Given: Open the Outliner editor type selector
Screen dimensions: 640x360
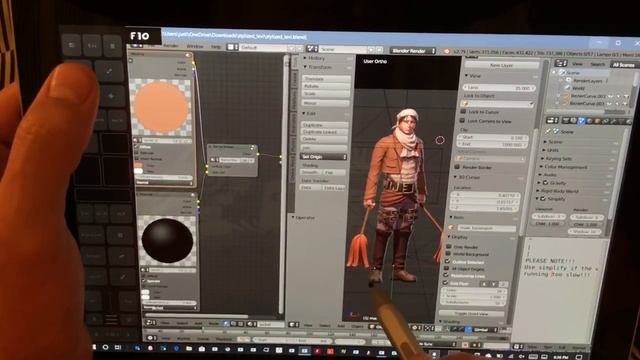Looking at the screenshot, I should tap(561, 63).
